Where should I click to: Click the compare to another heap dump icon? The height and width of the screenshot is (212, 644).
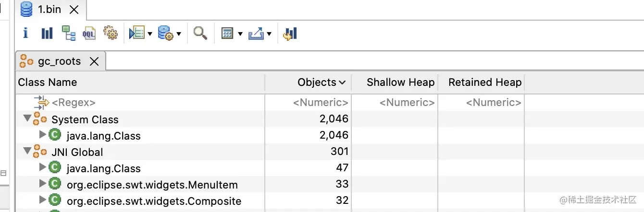[x=290, y=33]
